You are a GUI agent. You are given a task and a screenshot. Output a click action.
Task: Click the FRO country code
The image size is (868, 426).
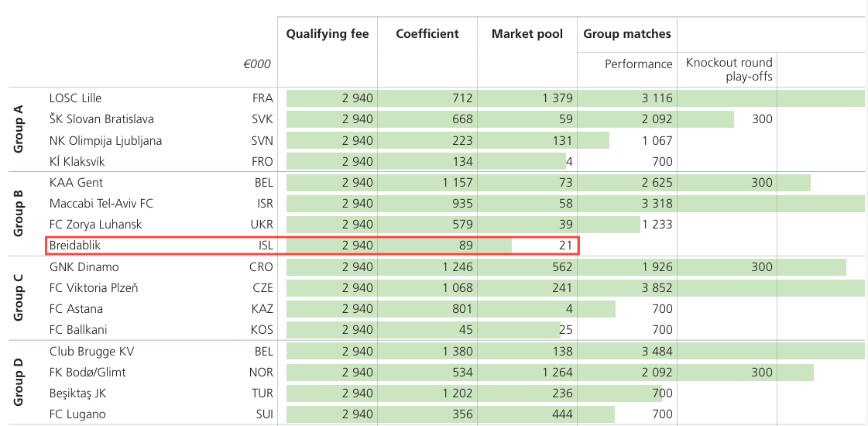[x=262, y=162]
